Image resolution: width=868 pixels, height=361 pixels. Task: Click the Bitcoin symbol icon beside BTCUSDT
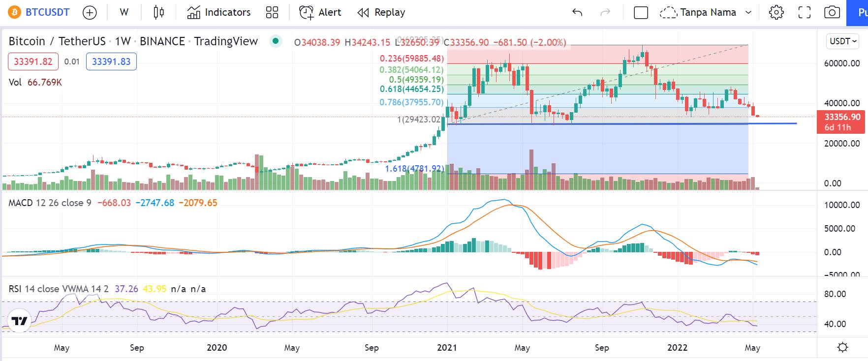coord(15,12)
